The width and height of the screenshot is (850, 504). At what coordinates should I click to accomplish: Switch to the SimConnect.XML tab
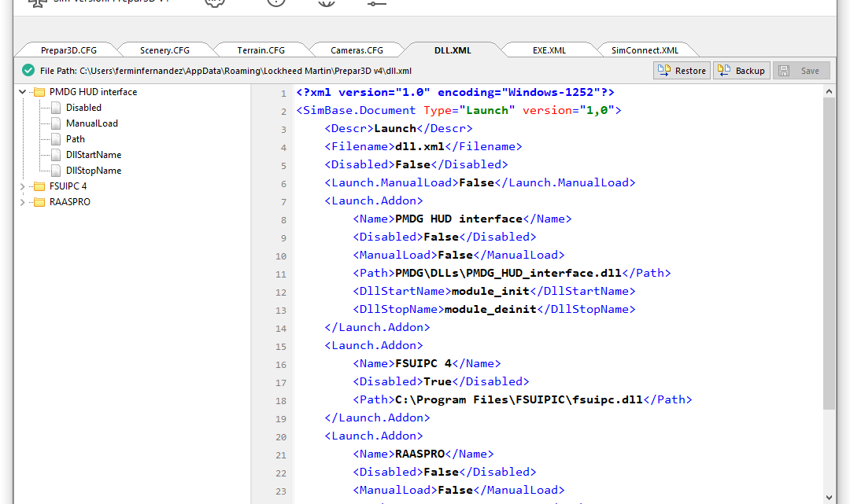[645, 50]
